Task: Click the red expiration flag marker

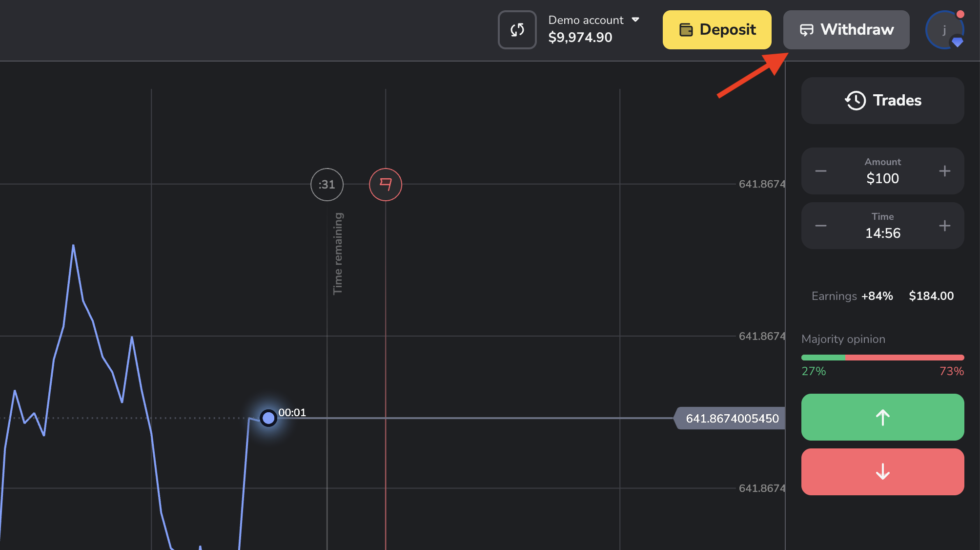Action: (x=386, y=185)
